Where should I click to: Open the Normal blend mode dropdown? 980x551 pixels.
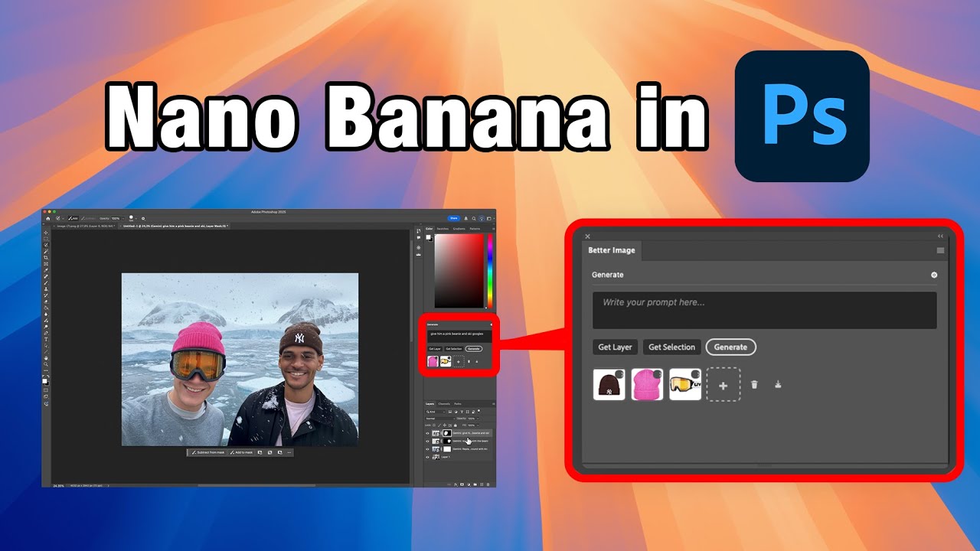[440, 419]
